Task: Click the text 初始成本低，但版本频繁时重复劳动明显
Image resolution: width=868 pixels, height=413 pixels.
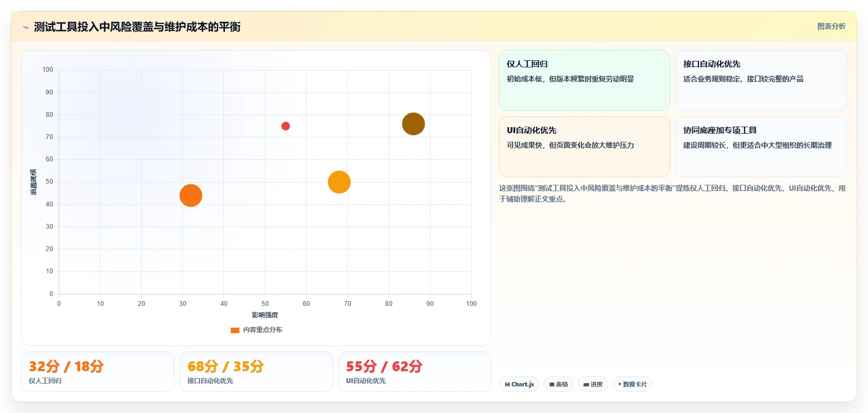Action: tap(570, 79)
